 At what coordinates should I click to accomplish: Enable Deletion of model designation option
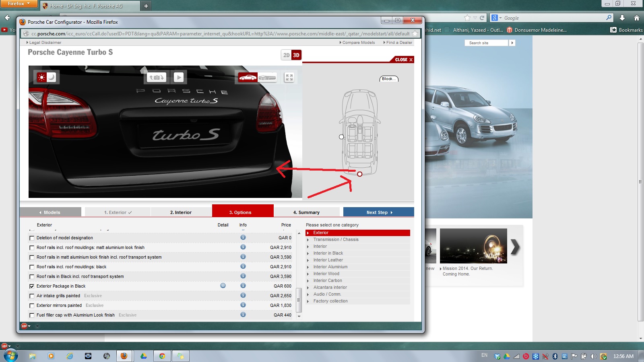pyautogui.click(x=32, y=238)
